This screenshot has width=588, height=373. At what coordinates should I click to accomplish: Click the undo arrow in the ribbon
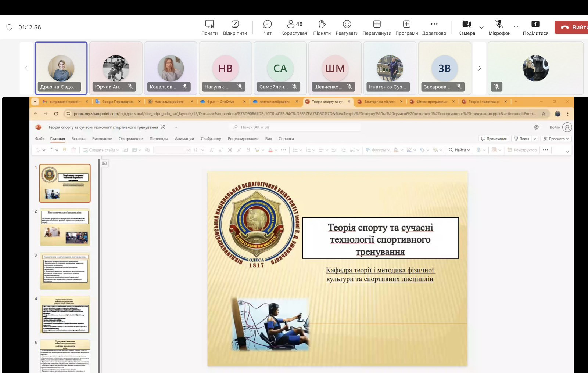coord(38,150)
